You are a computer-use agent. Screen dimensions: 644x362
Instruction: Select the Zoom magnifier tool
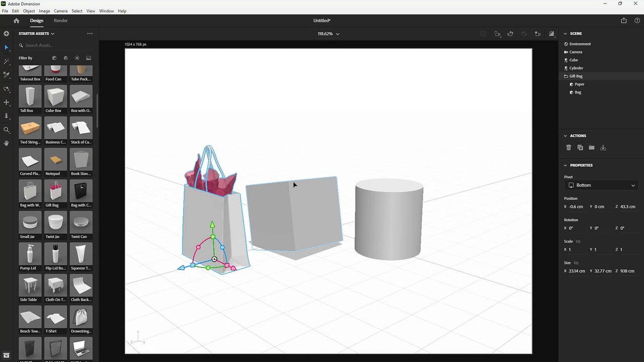(x=7, y=130)
